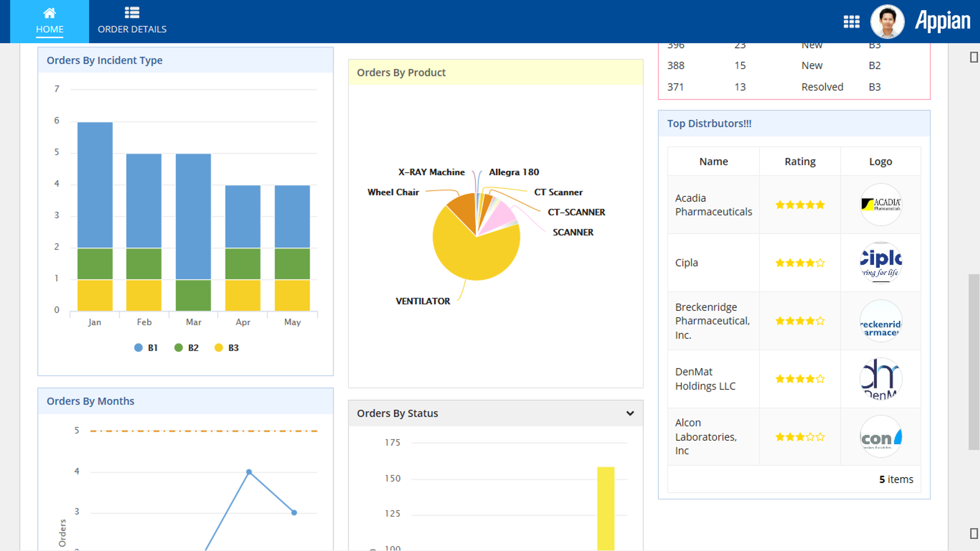Sort distributors by the Name column header

713,161
